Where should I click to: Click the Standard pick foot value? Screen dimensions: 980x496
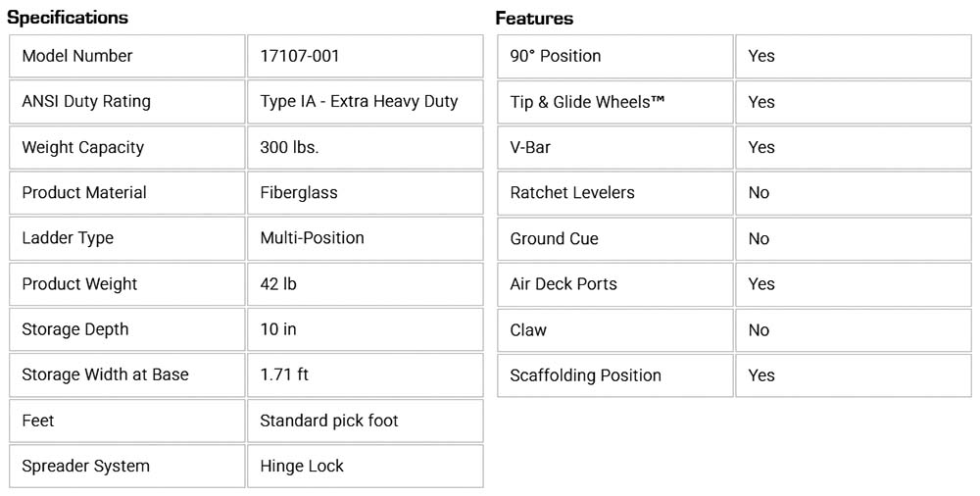coord(329,421)
